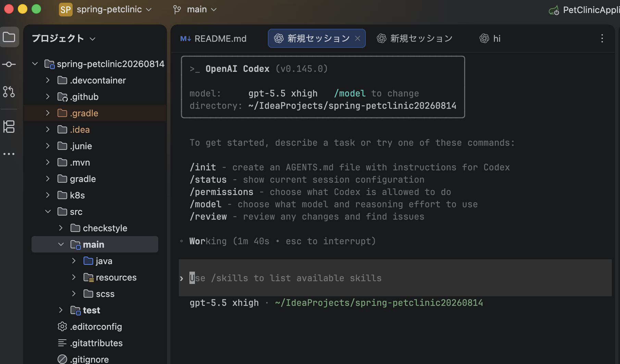The height and width of the screenshot is (364, 620).
Task: Select the test folder row
Action: pyautogui.click(x=95, y=310)
